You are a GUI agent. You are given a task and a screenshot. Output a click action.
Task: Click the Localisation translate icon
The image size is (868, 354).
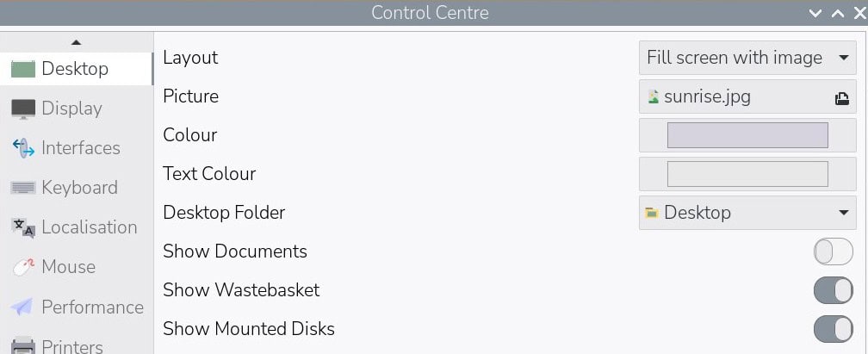[x=23, y=227]
